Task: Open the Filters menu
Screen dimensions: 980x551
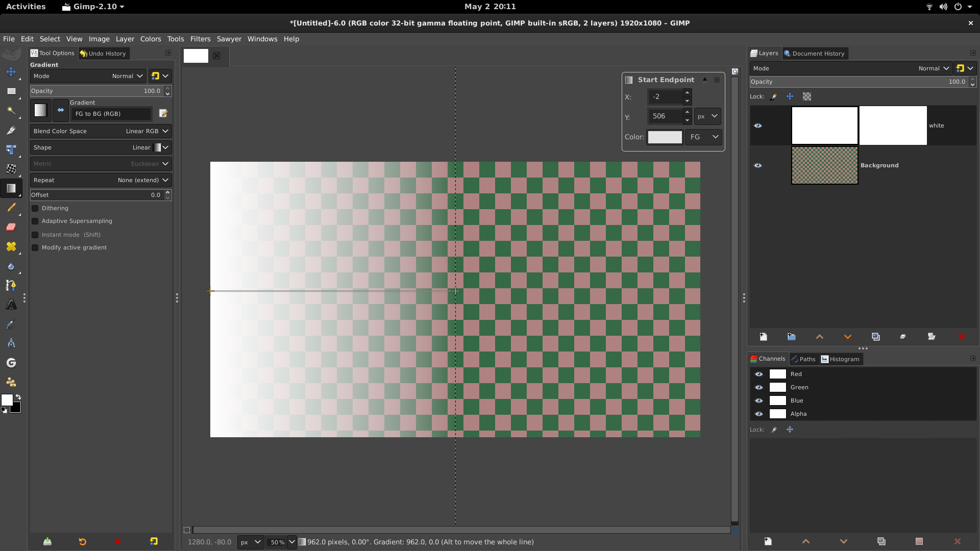Action: tap(200, 39)
